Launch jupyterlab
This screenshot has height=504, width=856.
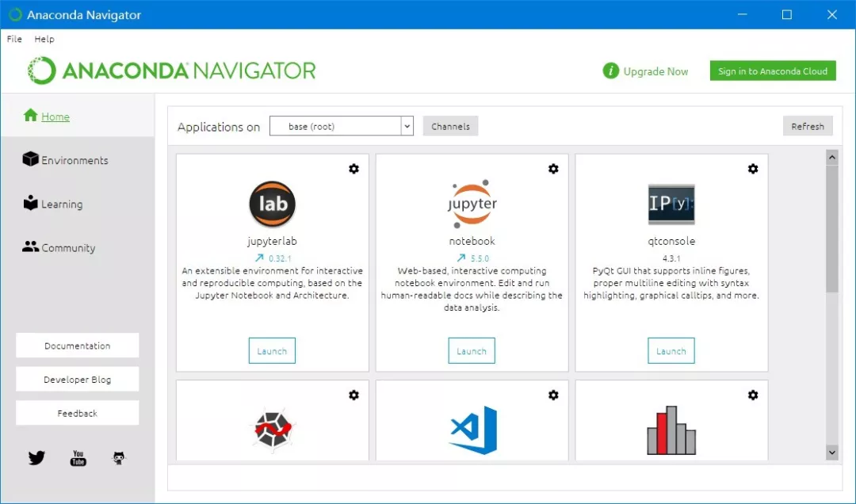272,350
